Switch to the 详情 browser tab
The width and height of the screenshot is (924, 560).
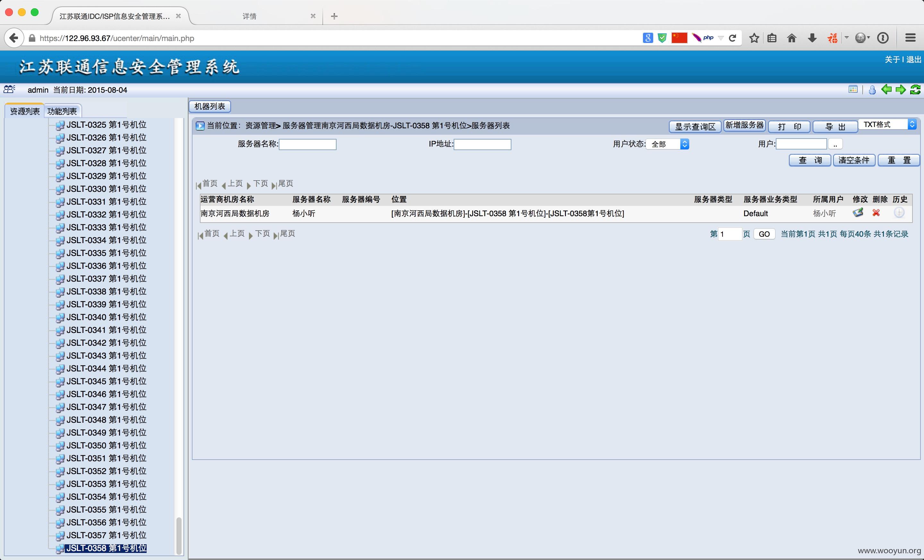click(249, 16)
